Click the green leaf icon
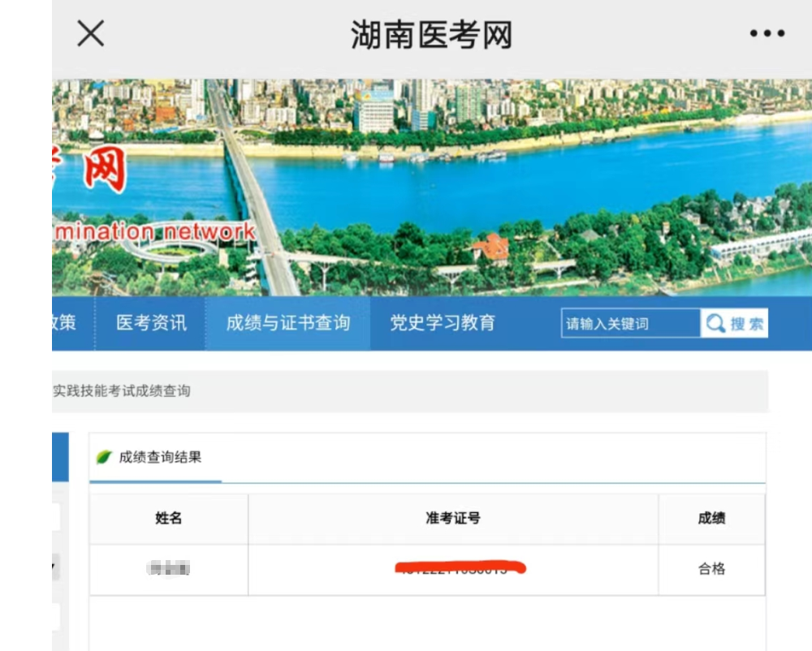Viewport: 812px width, 651px height. coord(104,457)
